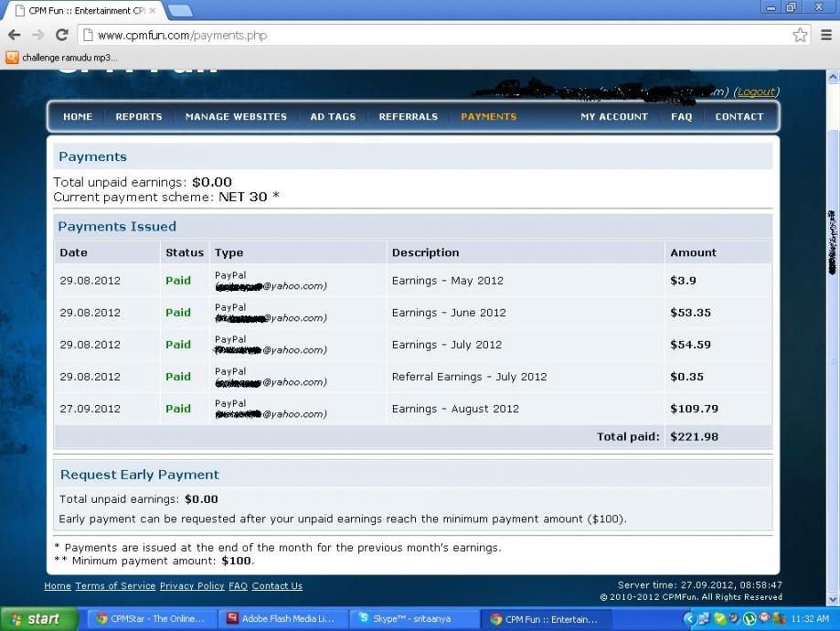Screen dimensions: 840x631
Task: Select 'Earnings - July 2012' description
Action: (x=447, y=345)
